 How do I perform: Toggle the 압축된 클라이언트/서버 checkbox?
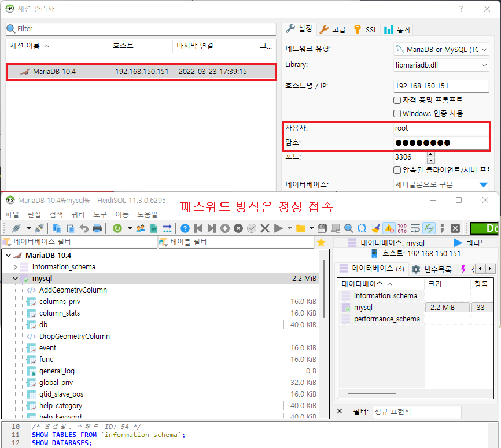tap(397, 170)
